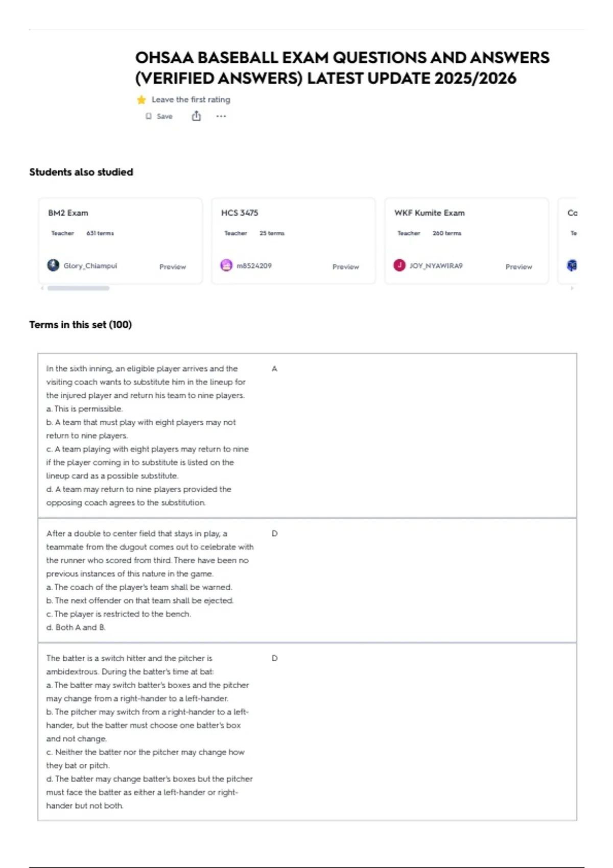Click the horizontal scrollbar under study cards
Viewport: 613px width, 868px height.
point(78,288)
